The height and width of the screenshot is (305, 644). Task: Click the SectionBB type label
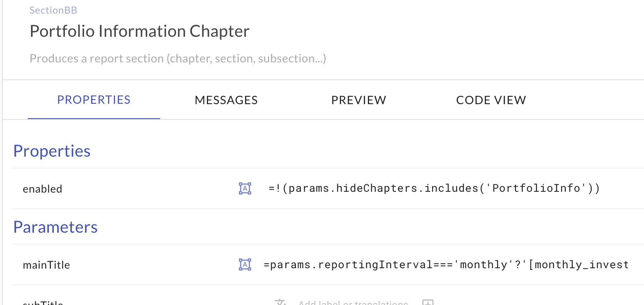[x=53, y=10]
